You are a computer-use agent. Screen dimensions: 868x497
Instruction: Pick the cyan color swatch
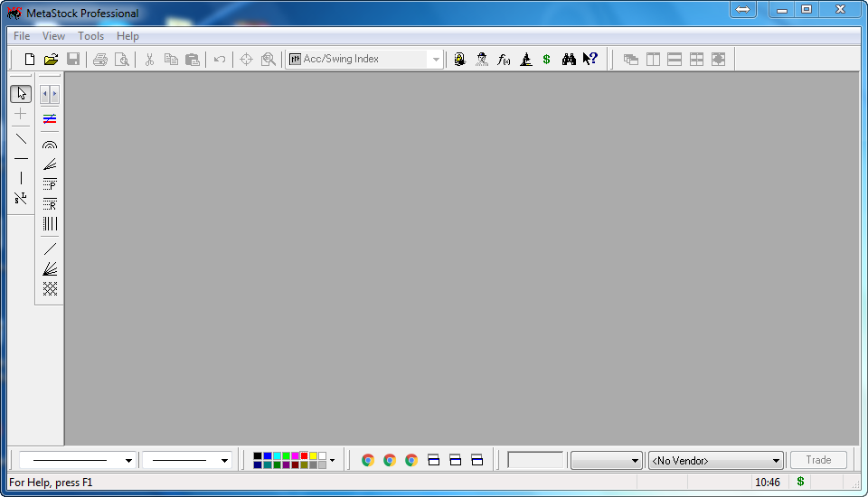coord(277,456)
